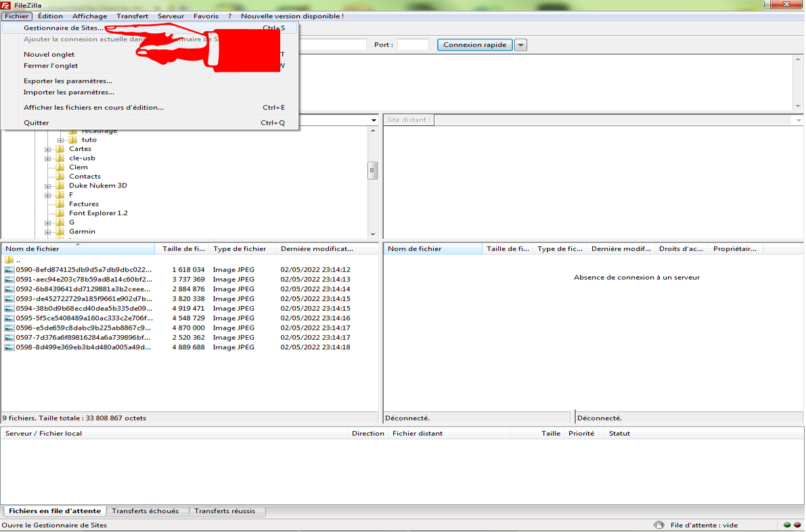Expand the cle-usb folder node

point(47,158)
